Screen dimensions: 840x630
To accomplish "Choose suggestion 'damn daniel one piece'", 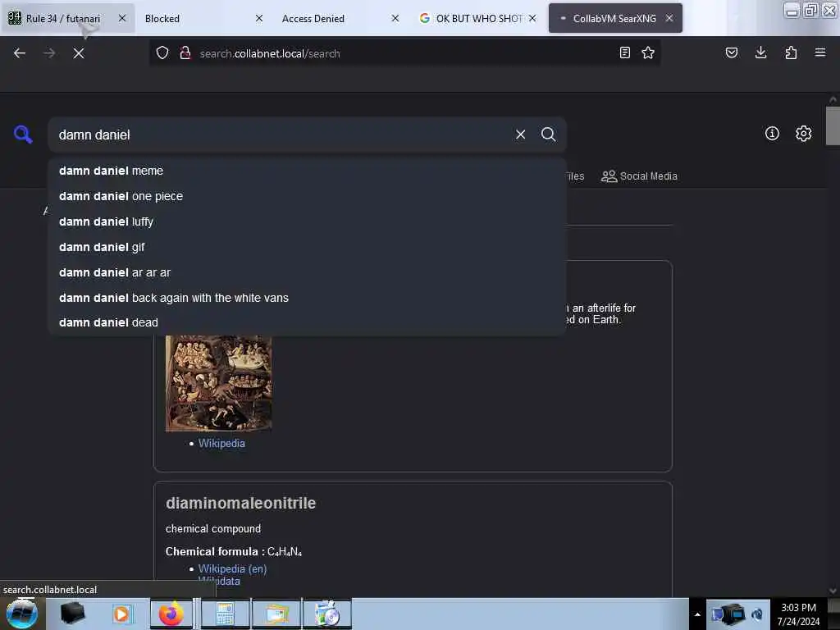I will click(x=307, y=196).
